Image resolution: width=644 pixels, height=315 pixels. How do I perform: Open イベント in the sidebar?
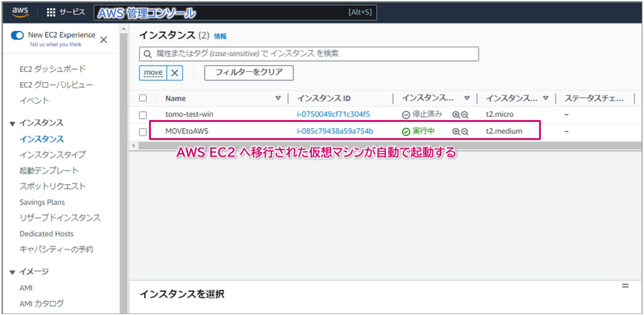click(34, 100)
